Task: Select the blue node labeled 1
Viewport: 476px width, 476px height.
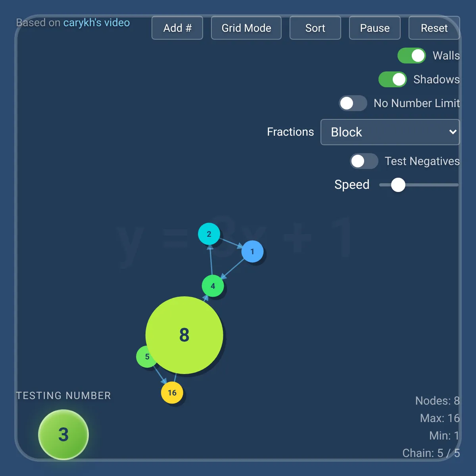Action: 253,251
